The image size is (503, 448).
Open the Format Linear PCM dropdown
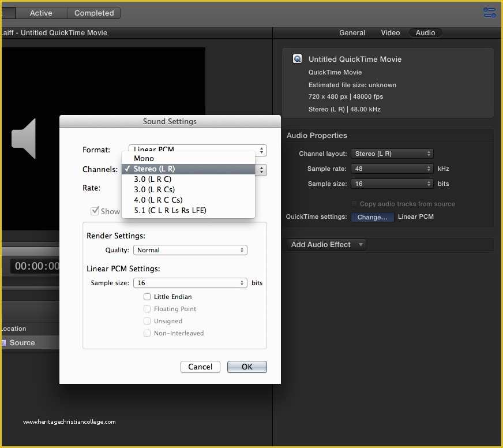198,150
